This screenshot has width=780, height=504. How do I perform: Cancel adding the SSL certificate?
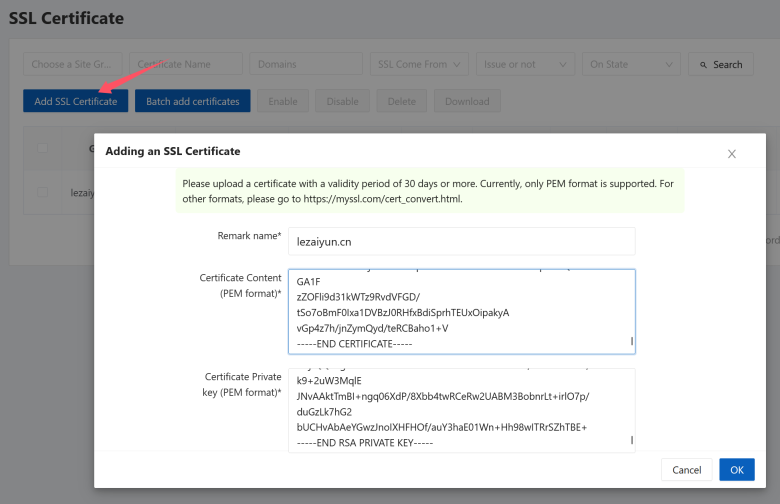click(x=686, y=470)
